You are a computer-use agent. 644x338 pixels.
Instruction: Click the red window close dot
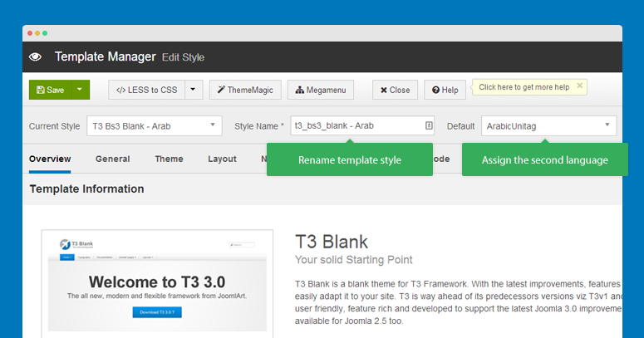click(30, 33)
